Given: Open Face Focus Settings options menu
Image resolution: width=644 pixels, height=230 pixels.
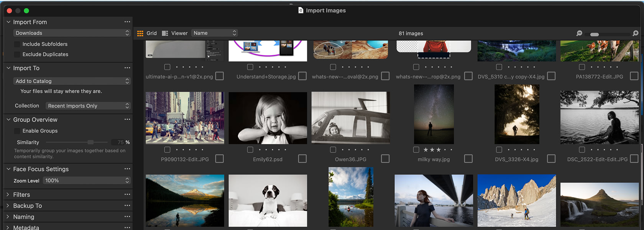Looking at the screenshot, I should click(x=127, y=169).
